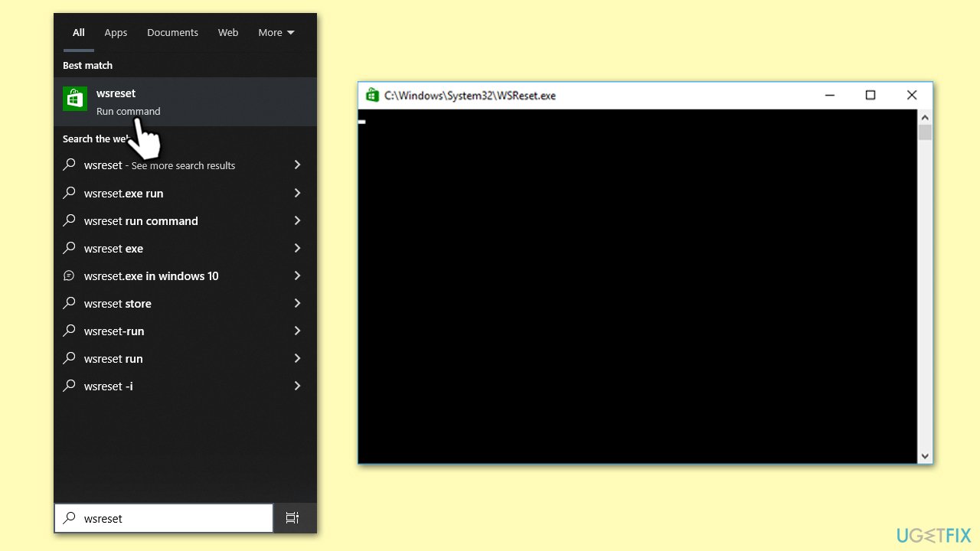
Task: Click the search icon beside 'wsreset exe'
Action: (70, 248)
